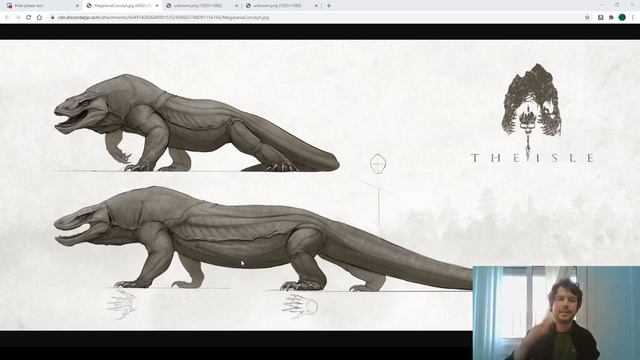Go back to the previous page
The width and height of the screenshot is (640, 360).
click(7, 18)
